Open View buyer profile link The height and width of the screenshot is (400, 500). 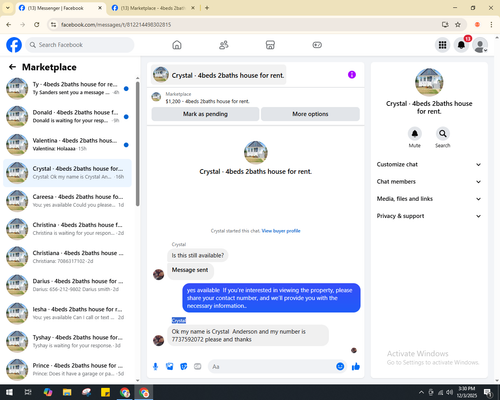pos(281,231)
